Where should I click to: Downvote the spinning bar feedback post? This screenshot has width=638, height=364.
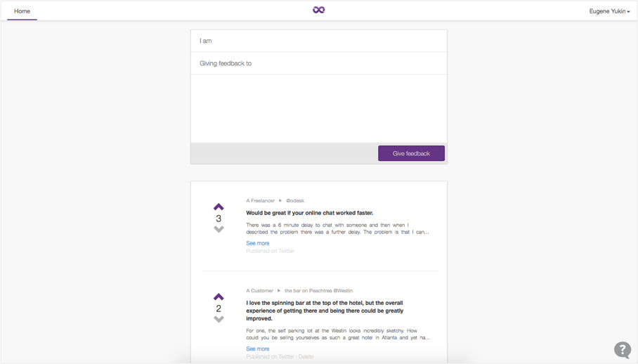[219, 320]
